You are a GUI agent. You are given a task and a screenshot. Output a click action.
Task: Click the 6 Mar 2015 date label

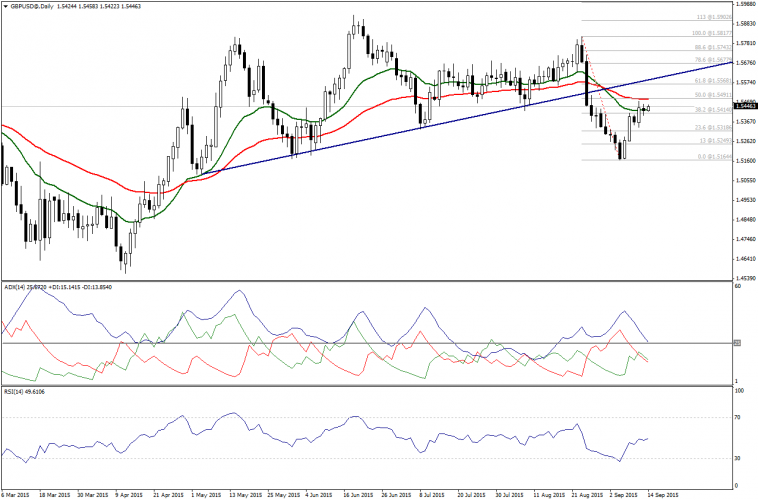(x=15, y=495)
